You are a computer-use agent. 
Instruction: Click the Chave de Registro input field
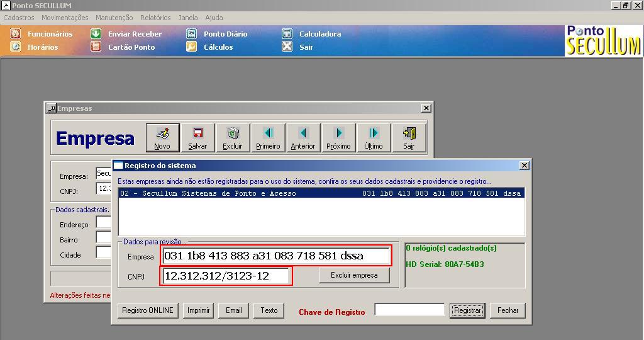click(409, 310)
